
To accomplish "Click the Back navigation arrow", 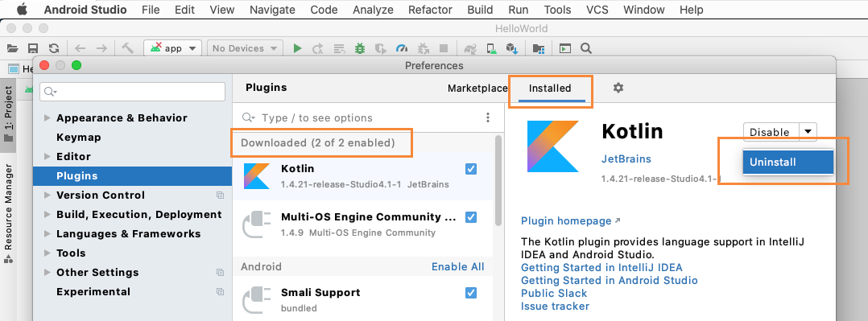I will [81, 49].
